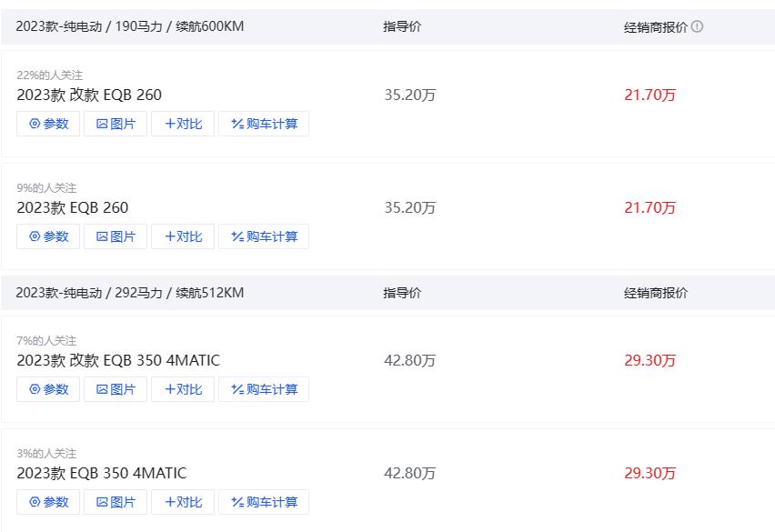View 图片 for 9% attention EQB 260
This screenshot has height=532, width=775.
pyautogui.click(x=116, y=236)
